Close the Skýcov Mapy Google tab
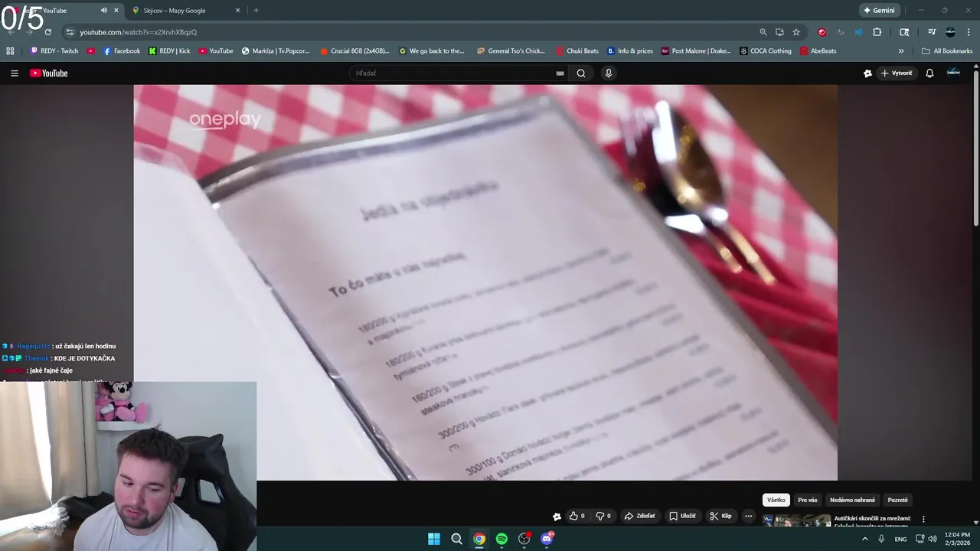 click(x=237, y=11)
